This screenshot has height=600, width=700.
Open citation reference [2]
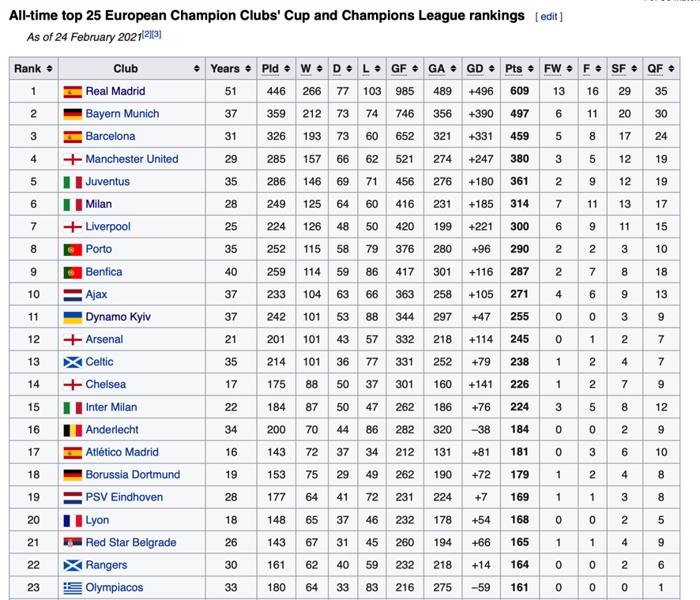(x=147, y=35)
